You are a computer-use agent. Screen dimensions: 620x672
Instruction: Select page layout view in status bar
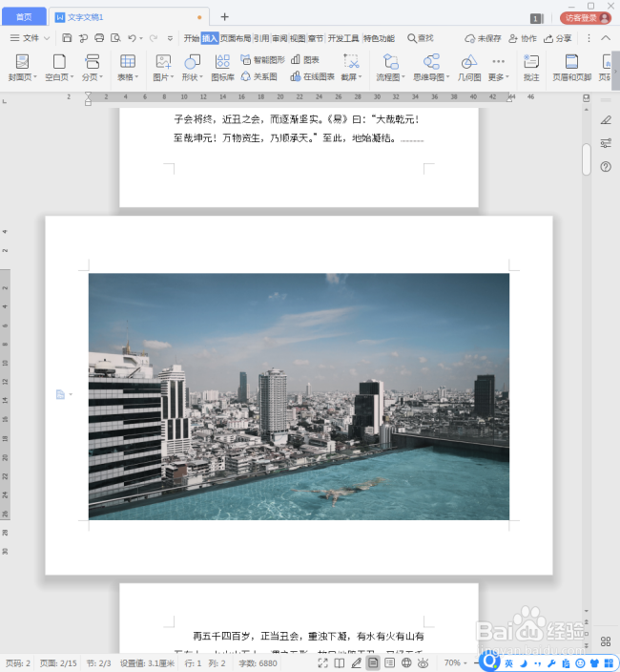373,663
